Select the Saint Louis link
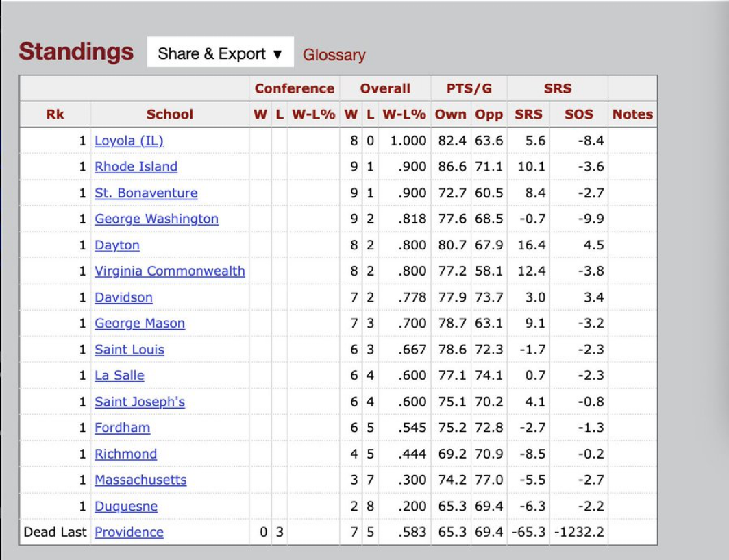 coord(129,349)
